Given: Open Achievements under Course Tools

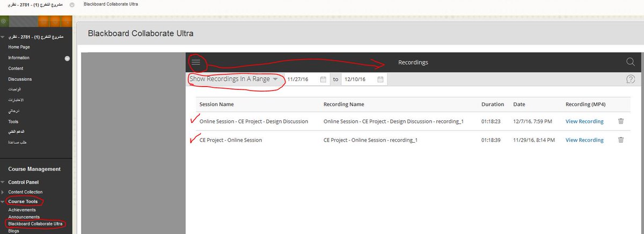Looking at the screenshot, I should [x=22, y=210].
